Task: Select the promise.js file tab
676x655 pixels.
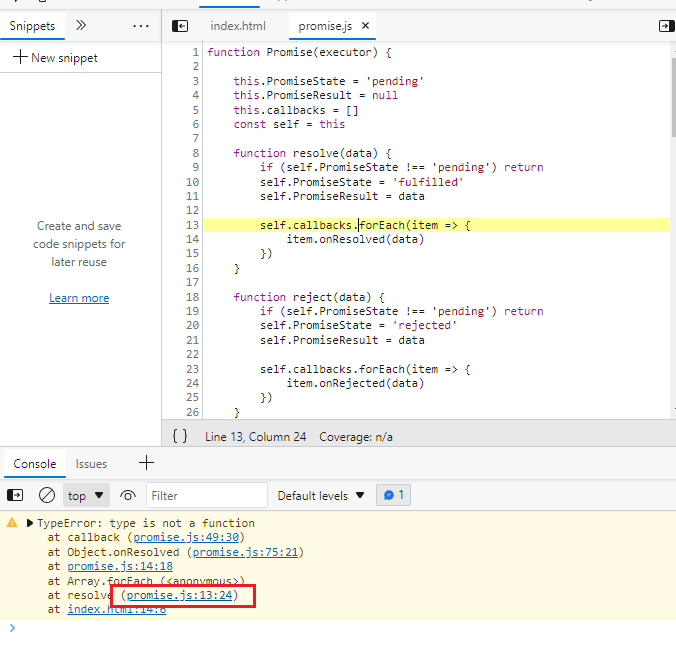Action: (325, 26)
